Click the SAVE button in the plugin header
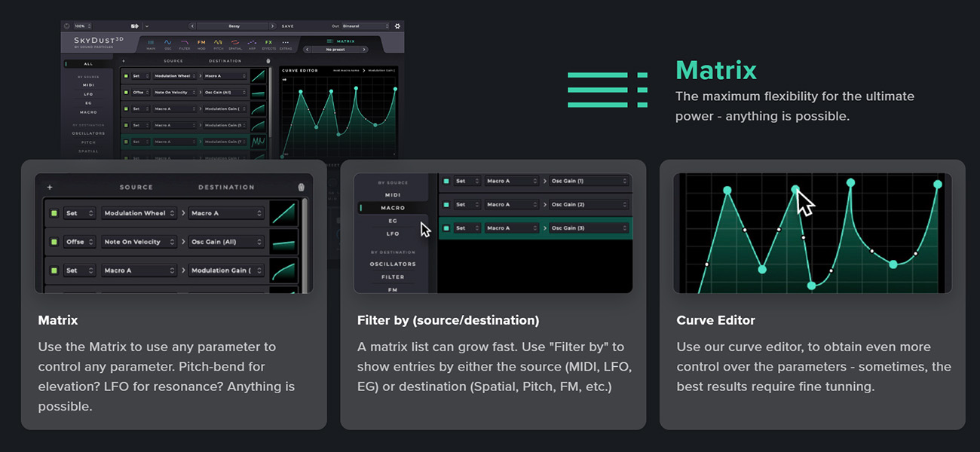Screen dimensions: 980x452 [287, 26]
